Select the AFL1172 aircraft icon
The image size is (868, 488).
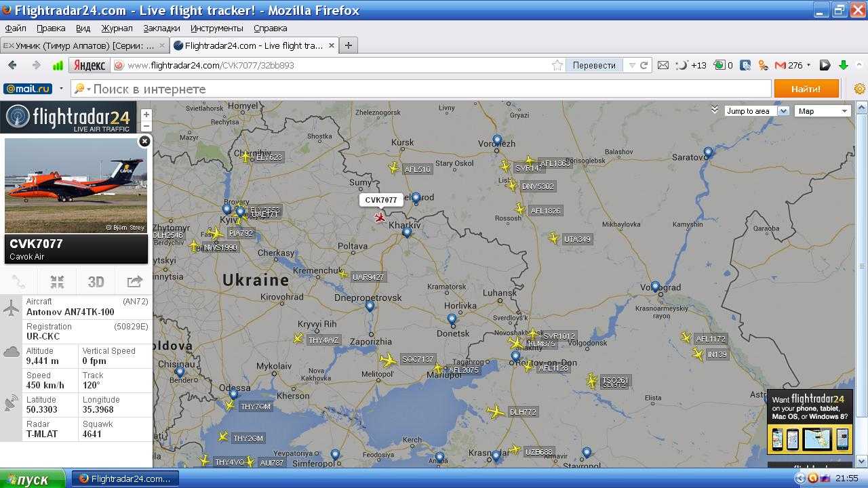coord(686,338)
